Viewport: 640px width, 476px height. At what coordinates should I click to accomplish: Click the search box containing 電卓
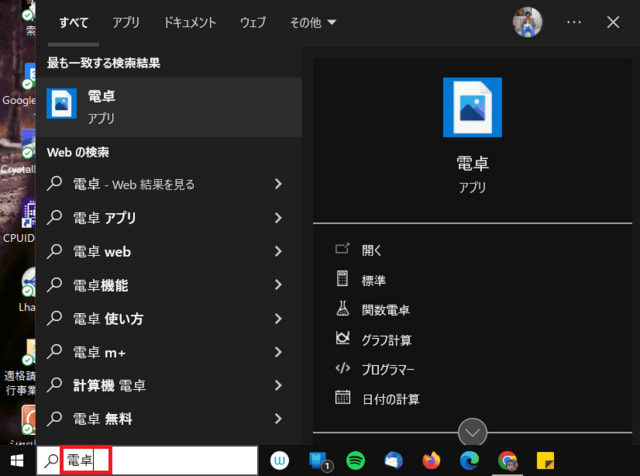tap(150, 460)
